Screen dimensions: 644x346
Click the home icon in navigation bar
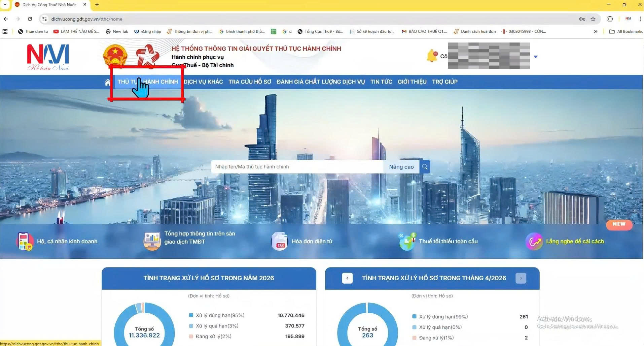[x=108, y=82]
